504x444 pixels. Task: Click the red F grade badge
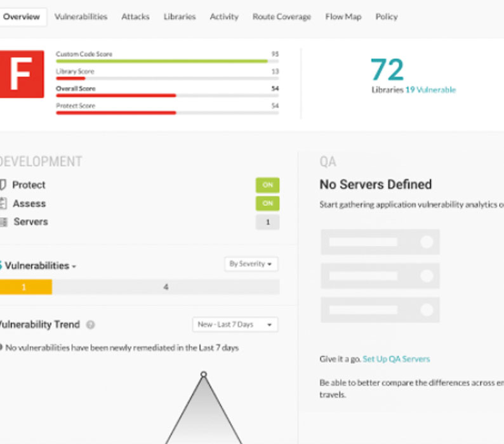point(21,74)
